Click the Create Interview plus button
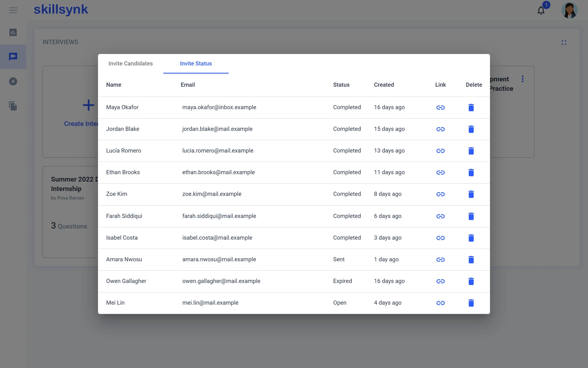588x368 pixels. [89, 105]
